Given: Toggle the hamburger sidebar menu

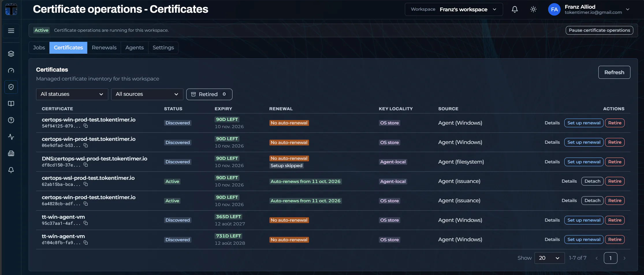Looking at the screenshot, I should 11,31.
